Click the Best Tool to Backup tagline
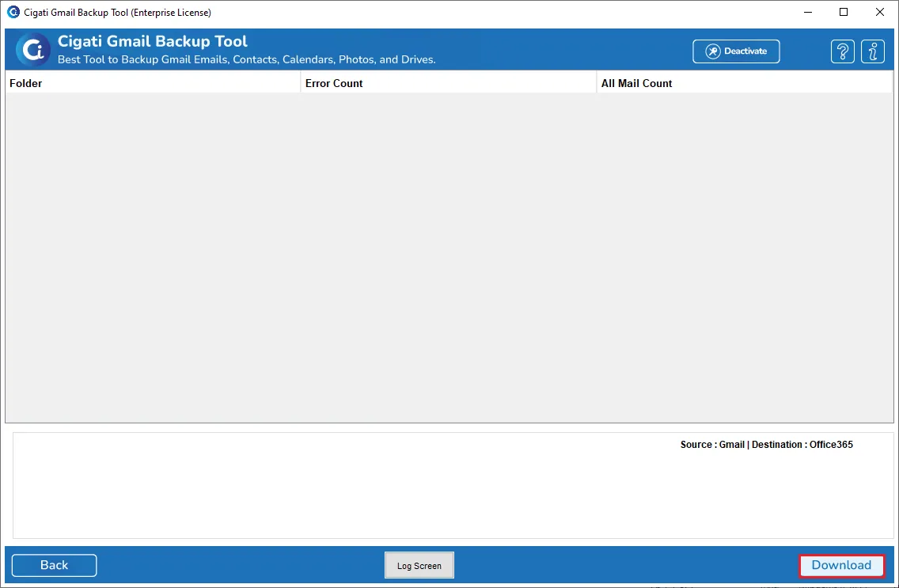Screen dimensions: 899x588 click(x=247, y=59)
